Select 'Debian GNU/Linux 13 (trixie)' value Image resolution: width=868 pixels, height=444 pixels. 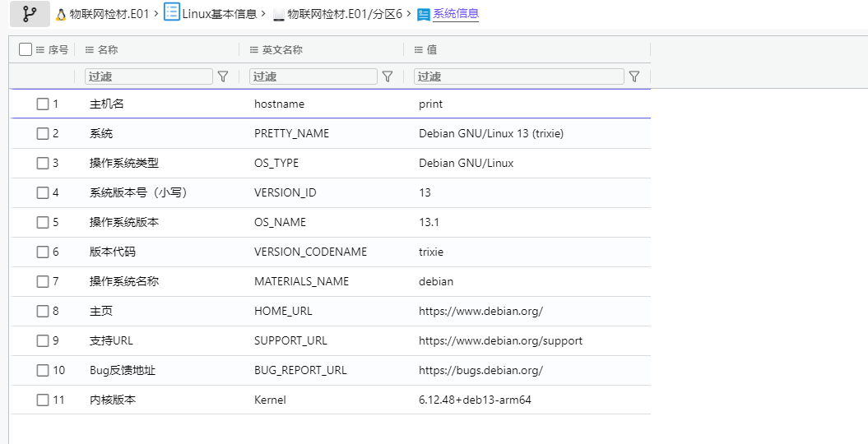(491, 133)
